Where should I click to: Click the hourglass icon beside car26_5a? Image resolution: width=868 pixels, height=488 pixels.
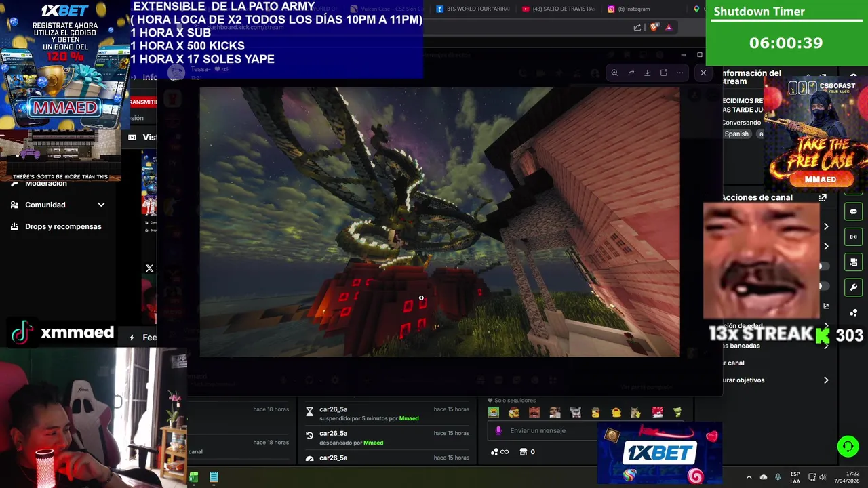click(x=309, y=411)
